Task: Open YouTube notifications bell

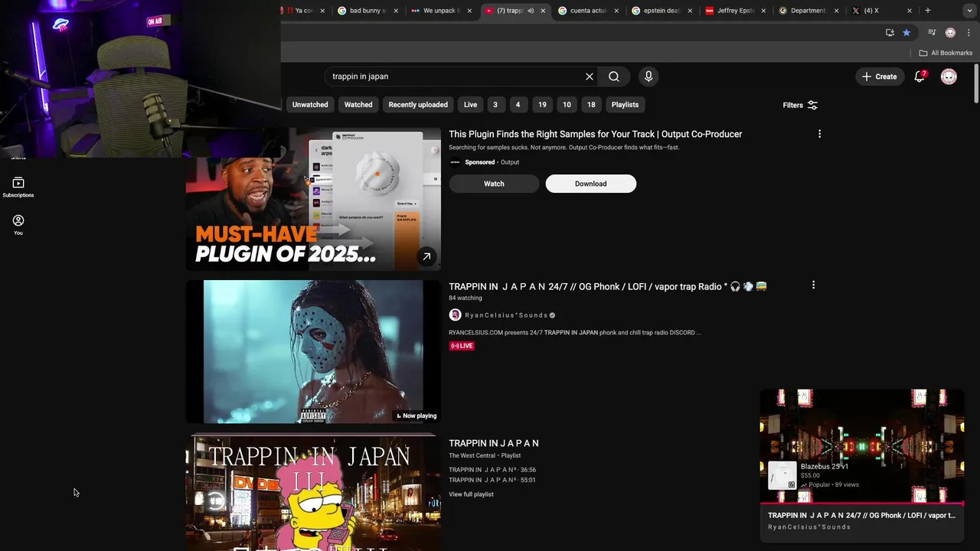Action: (920, 77)
